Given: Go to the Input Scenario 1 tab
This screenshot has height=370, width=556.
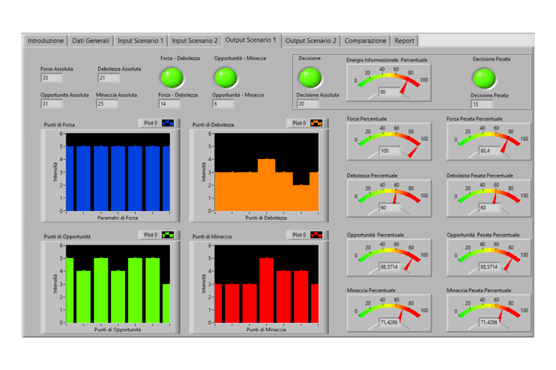Looking at the screenshot, I should (x=140, y=40).
